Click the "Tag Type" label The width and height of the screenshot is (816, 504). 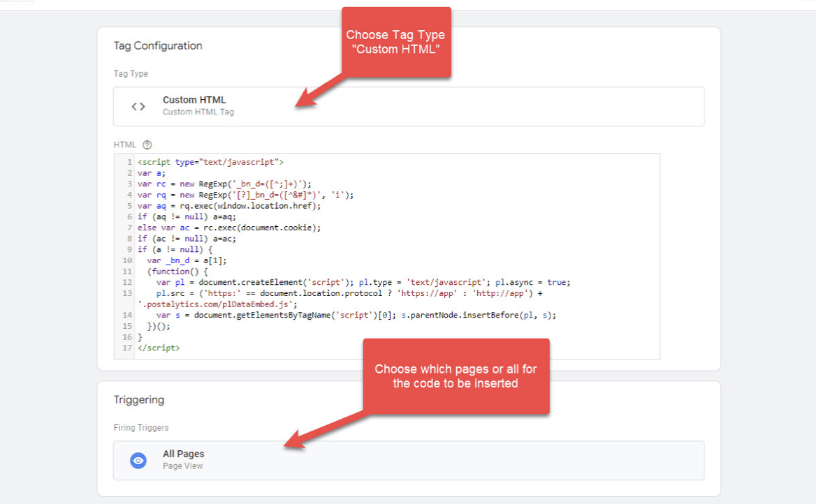(131, 74)
